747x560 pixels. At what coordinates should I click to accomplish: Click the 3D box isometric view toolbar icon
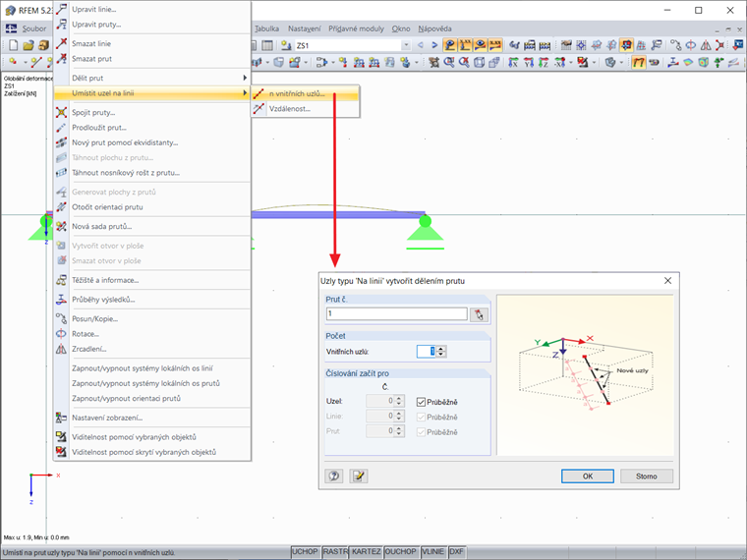[x=480, y=62]
